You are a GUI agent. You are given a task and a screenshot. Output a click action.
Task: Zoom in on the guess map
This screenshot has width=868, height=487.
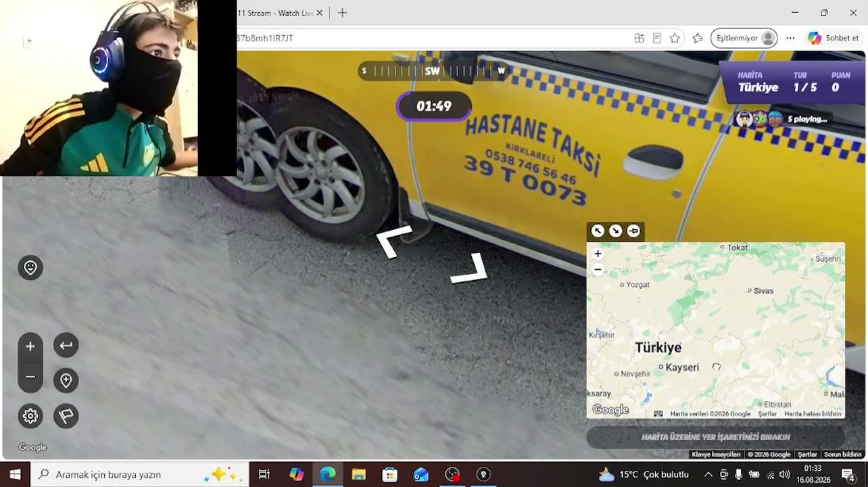[x=598, y=254]
